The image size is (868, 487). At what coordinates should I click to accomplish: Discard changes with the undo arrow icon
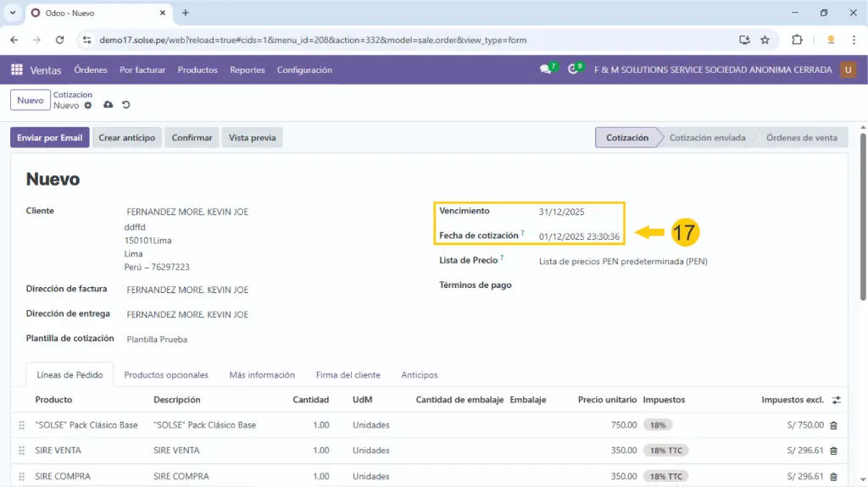point(126,105)
